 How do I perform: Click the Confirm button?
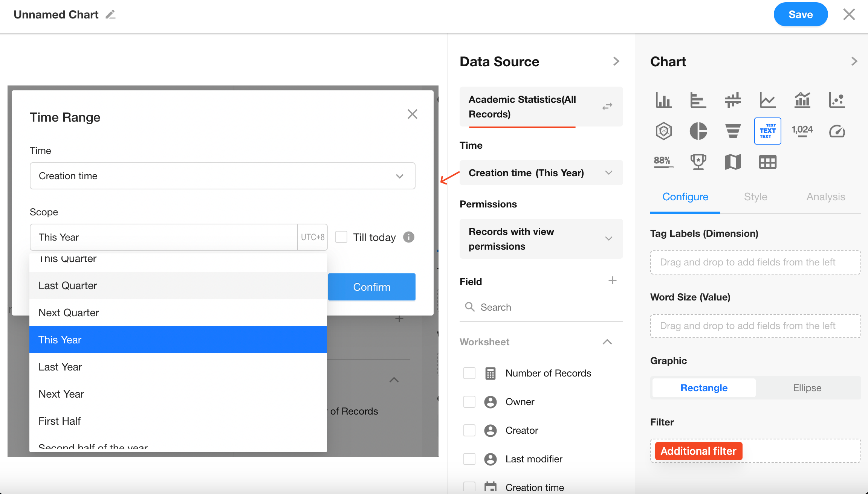[x=371, y=287]
